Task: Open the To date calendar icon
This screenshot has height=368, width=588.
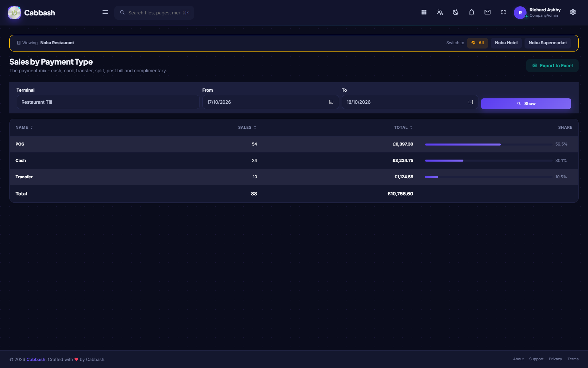Action: pyautogui.click(x=471, y=102)
